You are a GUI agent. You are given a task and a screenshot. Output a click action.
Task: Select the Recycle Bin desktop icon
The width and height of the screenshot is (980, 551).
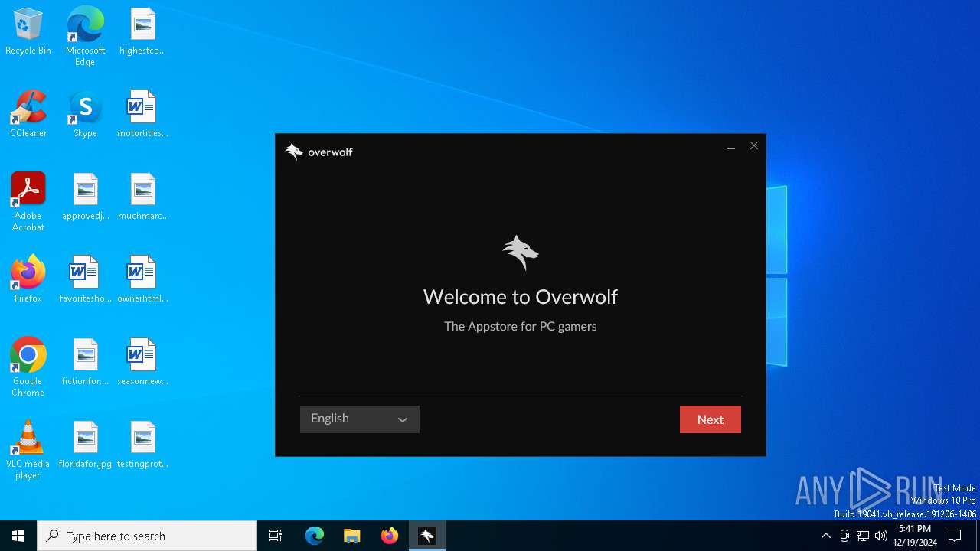28,32
